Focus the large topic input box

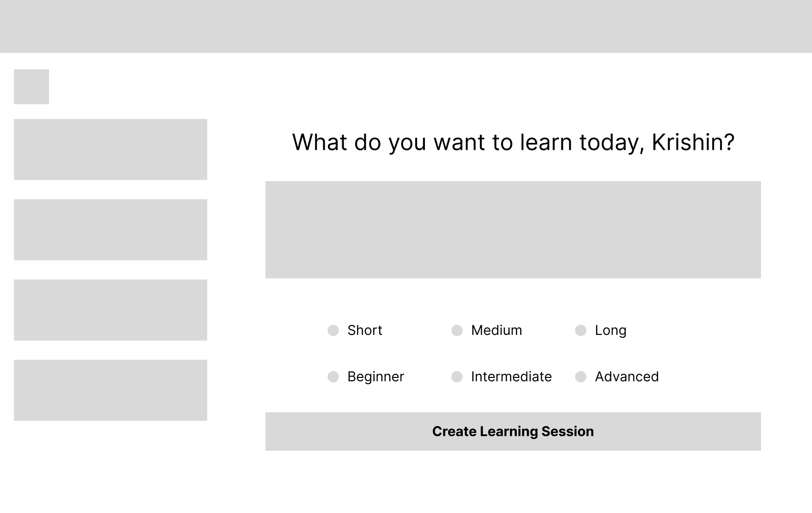(x=513, y=229)
